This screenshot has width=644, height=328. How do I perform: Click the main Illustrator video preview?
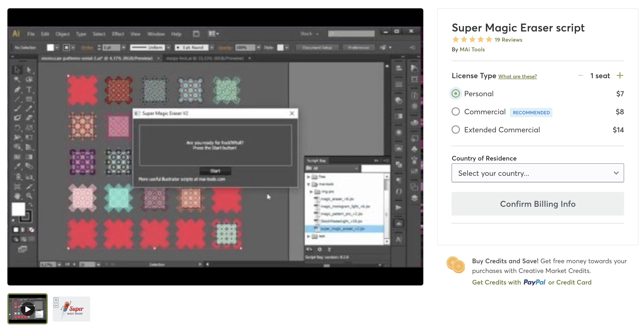click(x=215, y=147)
